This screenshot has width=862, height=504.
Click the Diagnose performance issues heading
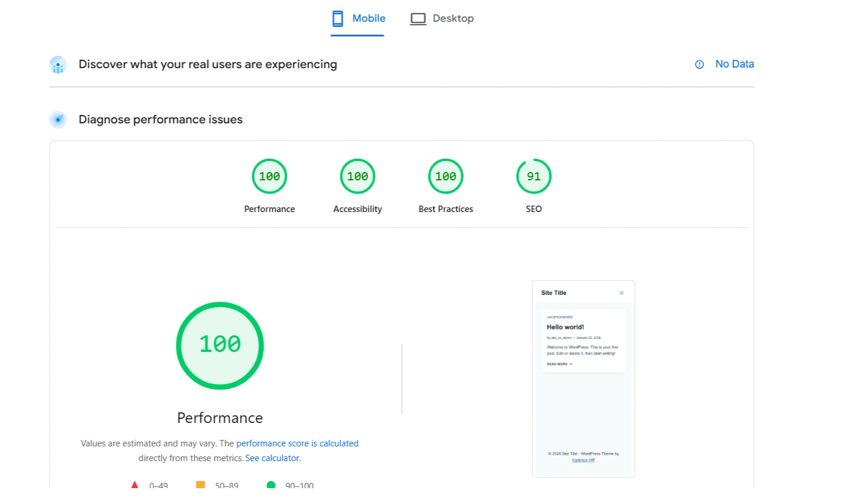pyautogui.click(x=160, y=119)
